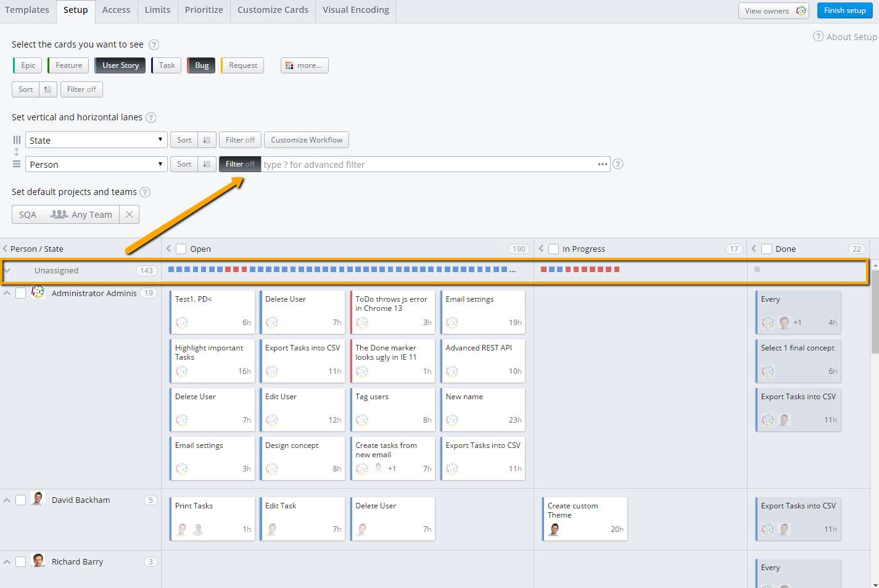Screen dimensions: 879x588
Task: Open the Person lane dropdown
Action: click(x=96, y=164)
